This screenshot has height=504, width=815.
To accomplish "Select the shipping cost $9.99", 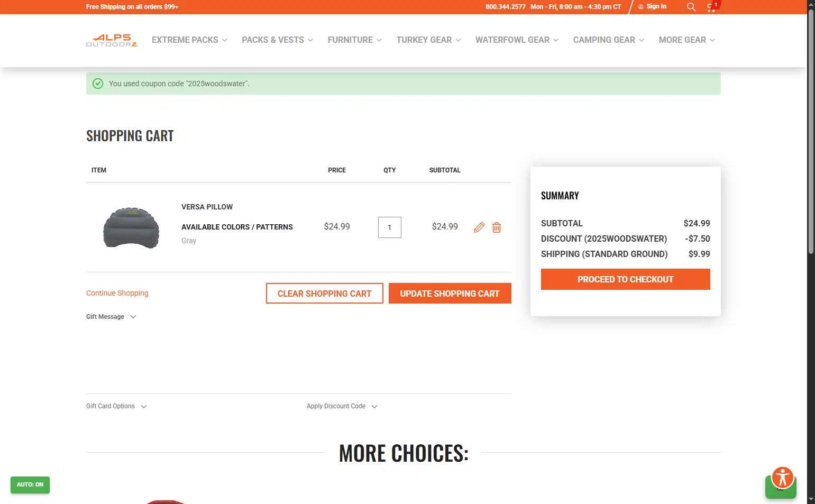I will [x=699, y=254].
